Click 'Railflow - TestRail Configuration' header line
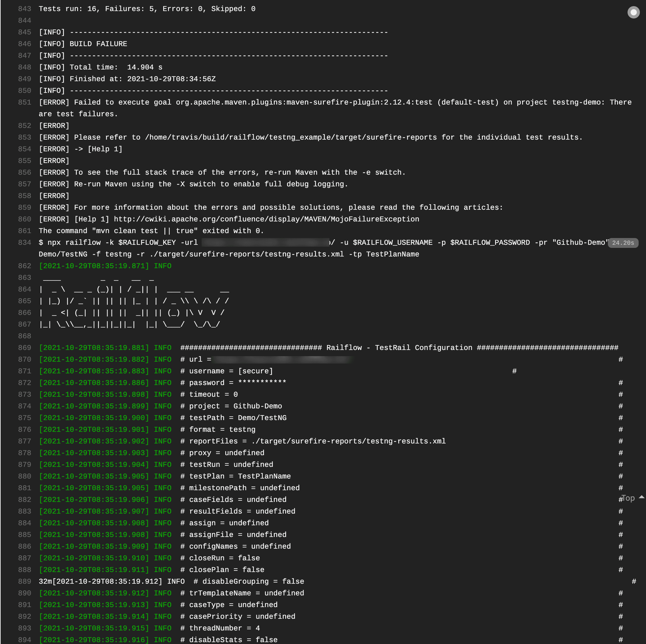 point(399,348)
